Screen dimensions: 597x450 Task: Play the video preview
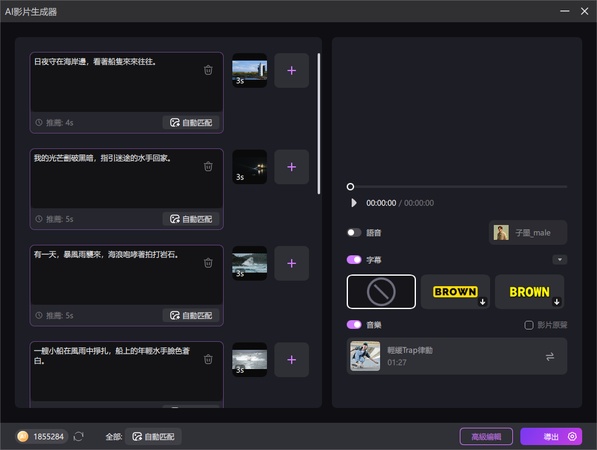click(354, 203)
